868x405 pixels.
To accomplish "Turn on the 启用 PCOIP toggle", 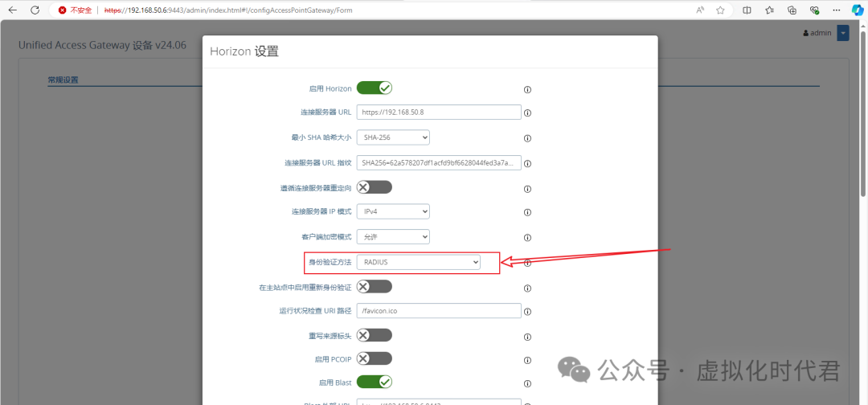I will click(375, 358).
